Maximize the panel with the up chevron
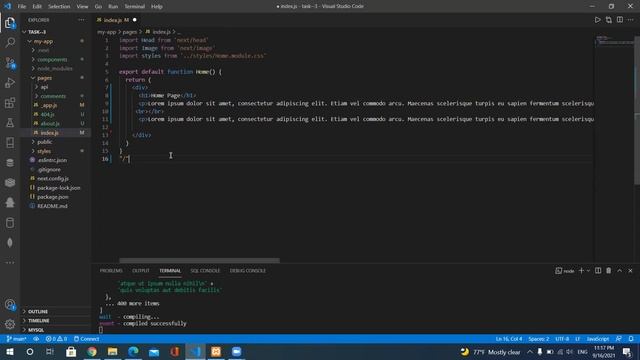The height and width of the screenshot is (360, 640). [620, 271]
